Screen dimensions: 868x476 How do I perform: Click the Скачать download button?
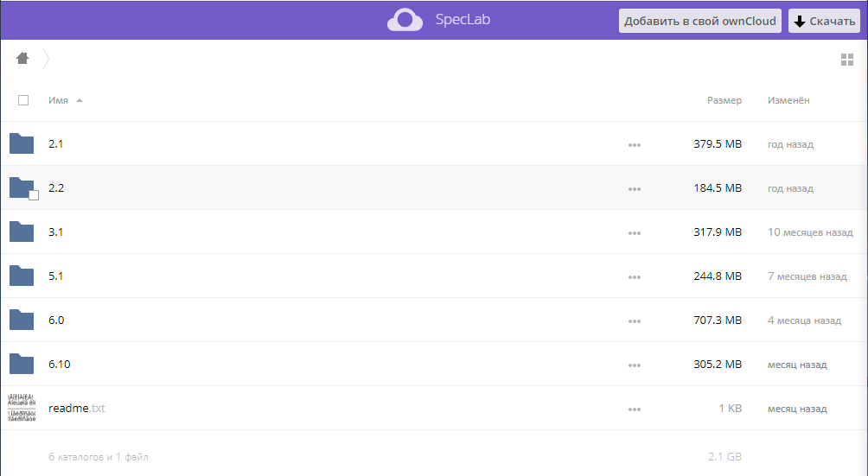[824, 21]
